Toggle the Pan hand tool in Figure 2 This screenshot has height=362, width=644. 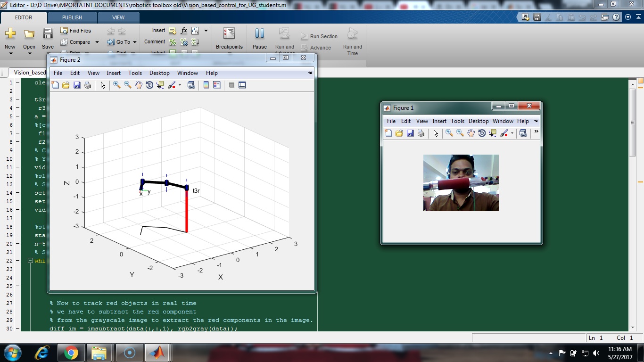[x=139, y=85]
